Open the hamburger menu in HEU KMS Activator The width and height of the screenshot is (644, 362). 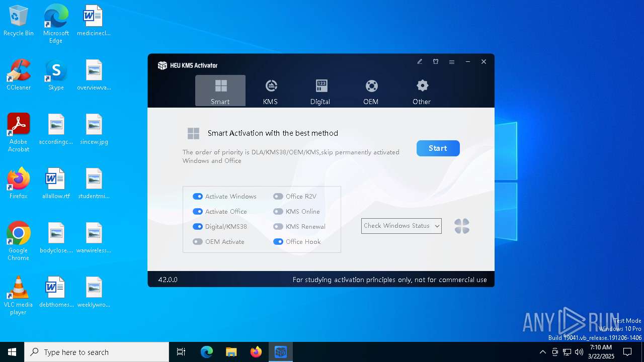coord(452,62)
